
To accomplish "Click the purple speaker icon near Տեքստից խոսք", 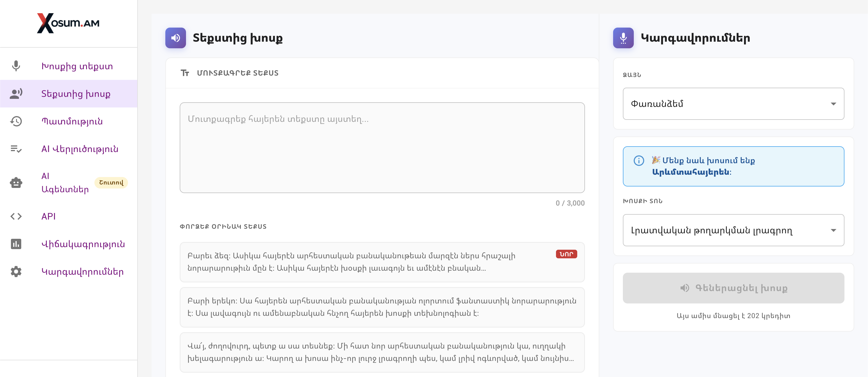I will coord(175,38).
